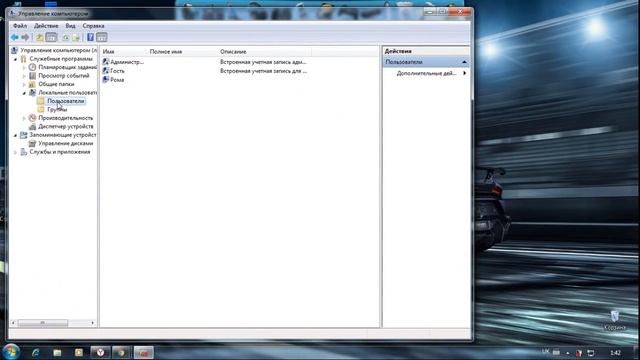
Task: Click the Гость account description text
Action: point(263,71)
